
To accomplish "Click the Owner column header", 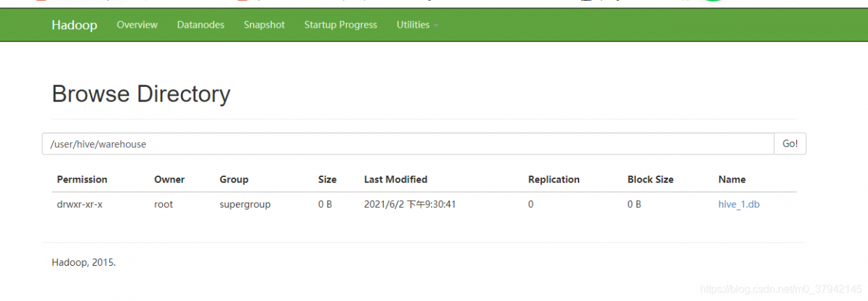I will coord(170,180).
